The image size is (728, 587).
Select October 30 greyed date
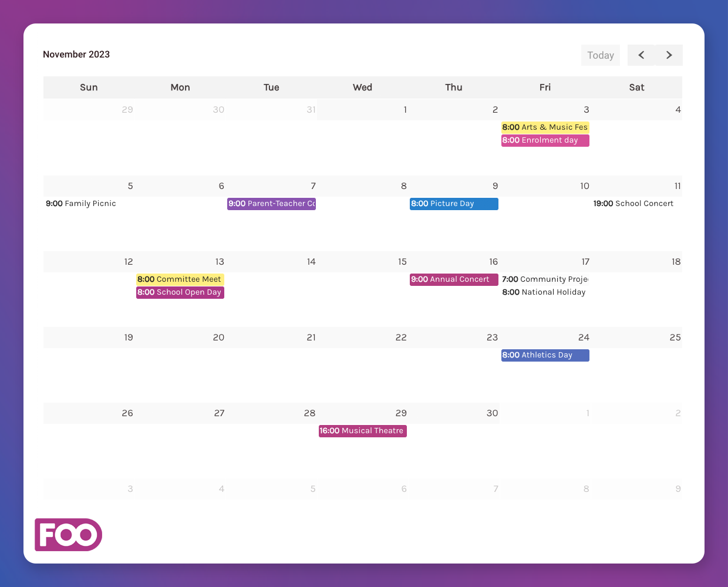tap(218, 110)
